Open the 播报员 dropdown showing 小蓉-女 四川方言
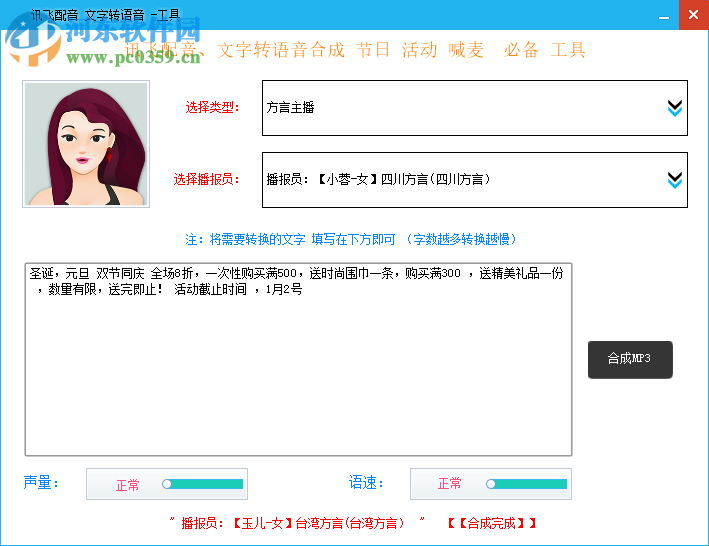 coord(475,180)
